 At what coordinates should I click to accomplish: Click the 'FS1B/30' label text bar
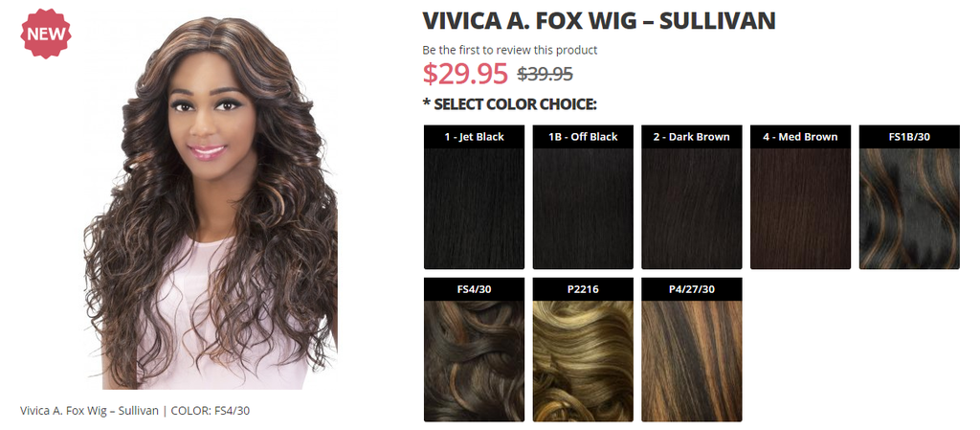pos(909,137)
